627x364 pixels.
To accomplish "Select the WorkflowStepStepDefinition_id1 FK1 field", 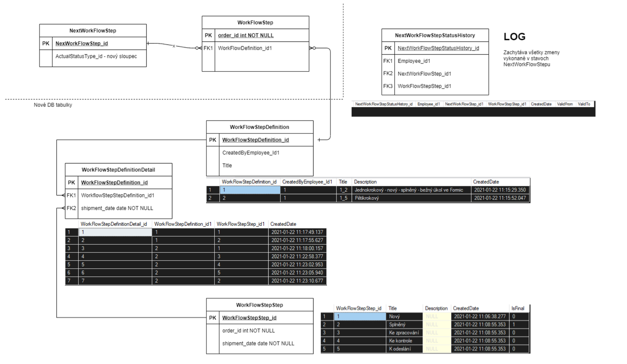I will click(x=117, y=195).
